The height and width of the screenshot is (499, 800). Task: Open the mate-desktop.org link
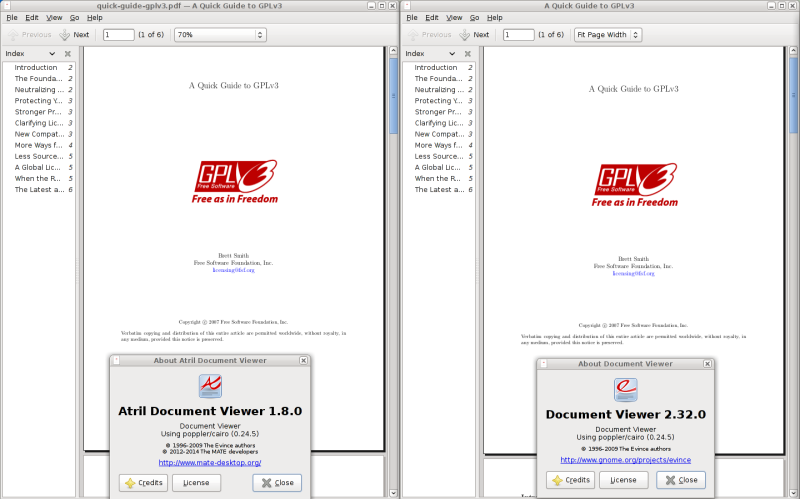pos(210,463)
